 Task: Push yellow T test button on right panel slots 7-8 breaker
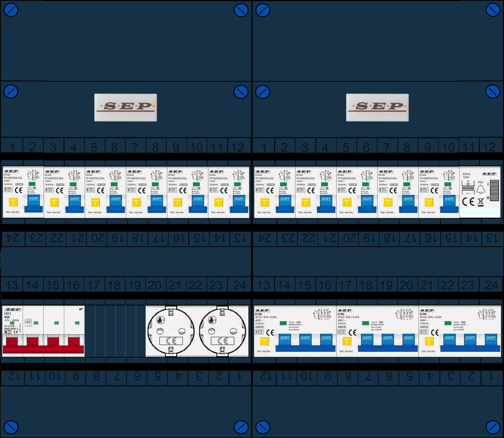tap(388, 203)
